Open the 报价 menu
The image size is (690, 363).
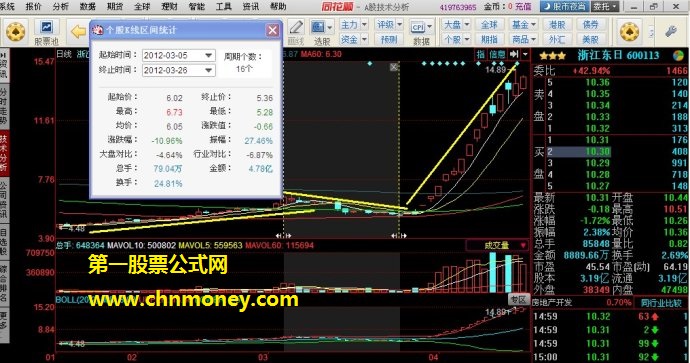(x=33, y=6)
